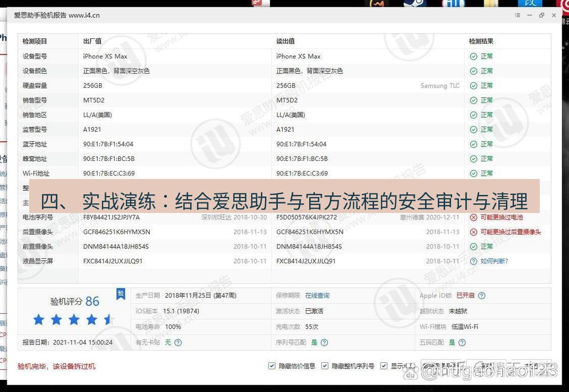Open help icon beside 五码匹配 是
The image size is (569, 392).
[462, 342]
